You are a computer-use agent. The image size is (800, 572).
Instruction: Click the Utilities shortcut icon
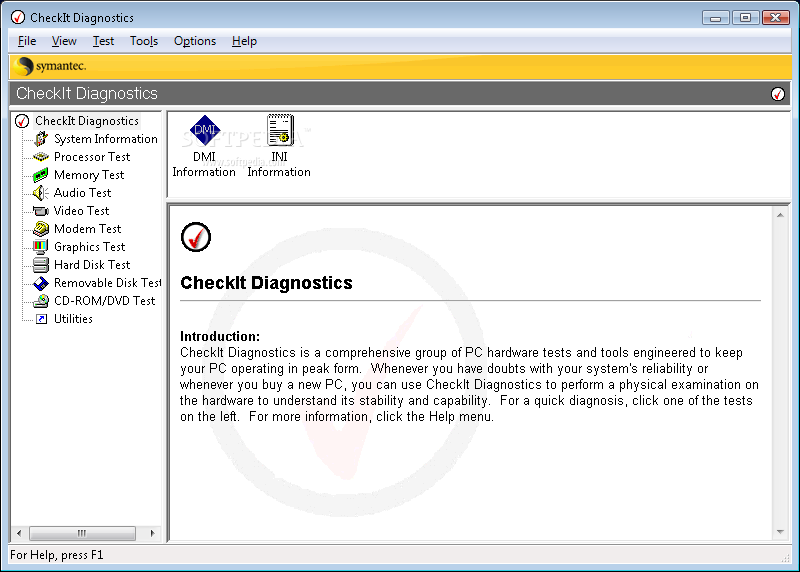pyautogui.click(x=41, y=319)
